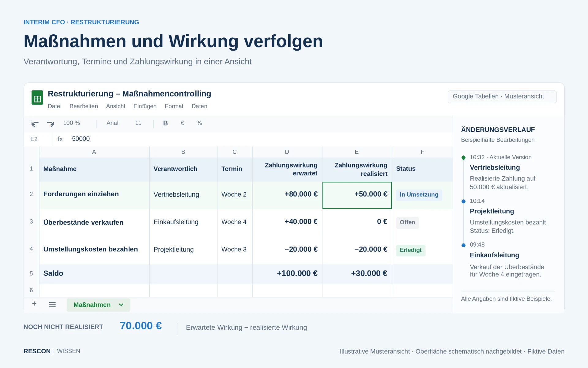Click the formula bar value 50000

click(81, 139)
